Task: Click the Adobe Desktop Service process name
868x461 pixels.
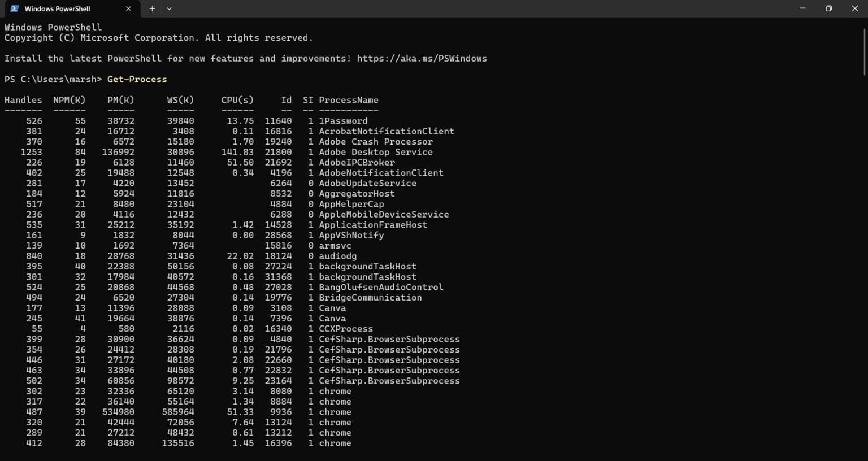Action: point(376,152)
